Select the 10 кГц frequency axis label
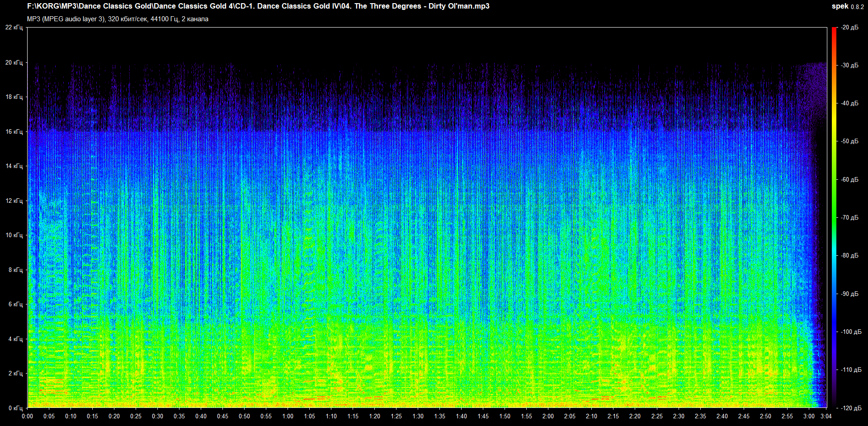 pos(14,235)
